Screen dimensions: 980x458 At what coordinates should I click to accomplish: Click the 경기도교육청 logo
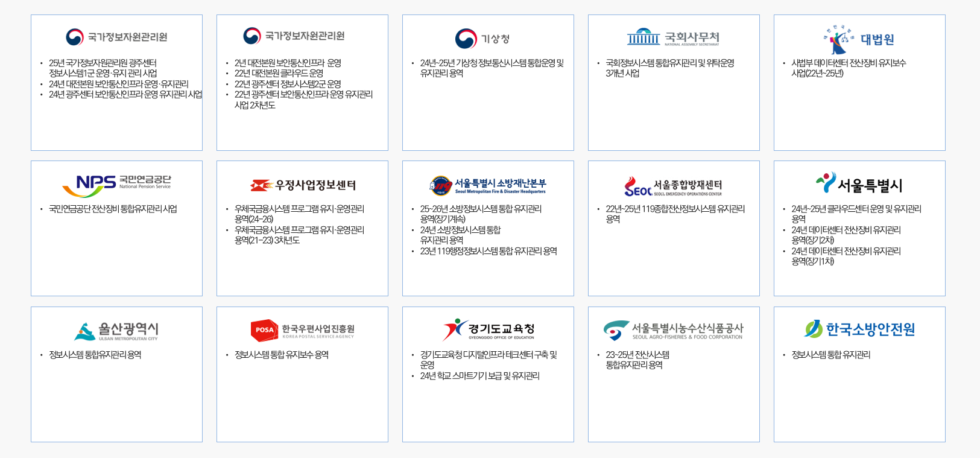488,329
